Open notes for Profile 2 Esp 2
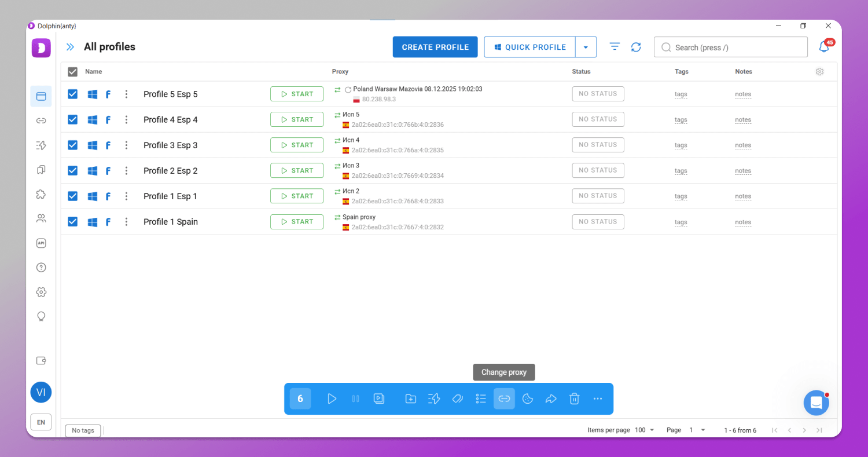868x457 pixels. pyautogui.click(x=743, y=170)
